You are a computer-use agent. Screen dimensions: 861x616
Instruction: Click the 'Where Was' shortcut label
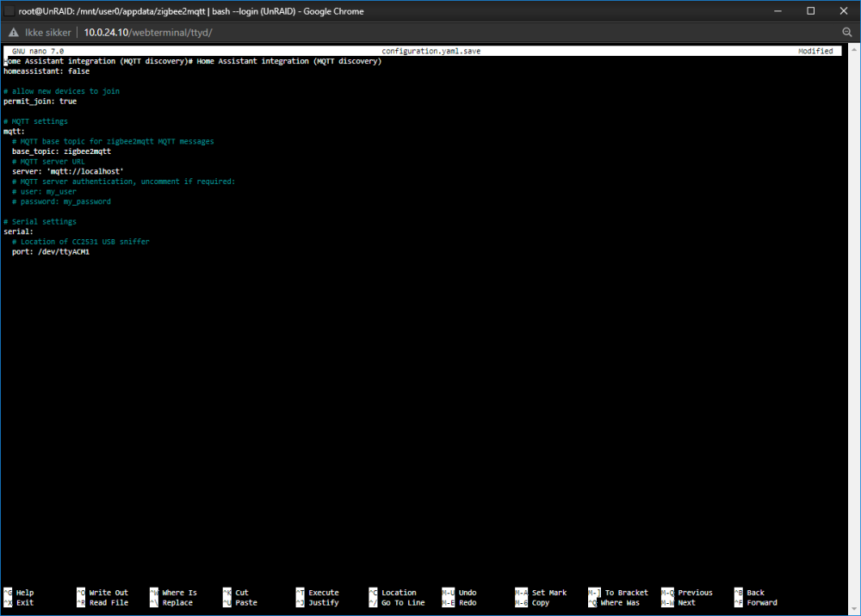pos(620,602)
